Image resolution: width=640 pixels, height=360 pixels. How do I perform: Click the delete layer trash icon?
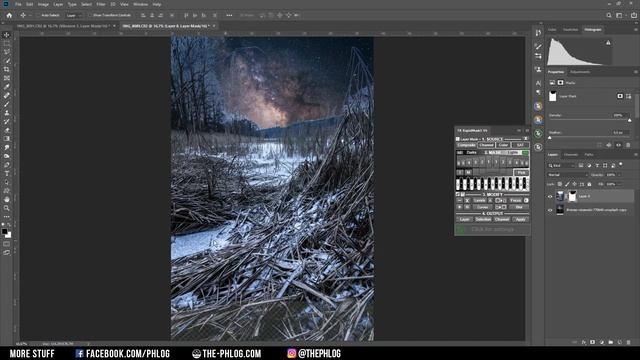[x=629, y=342]
